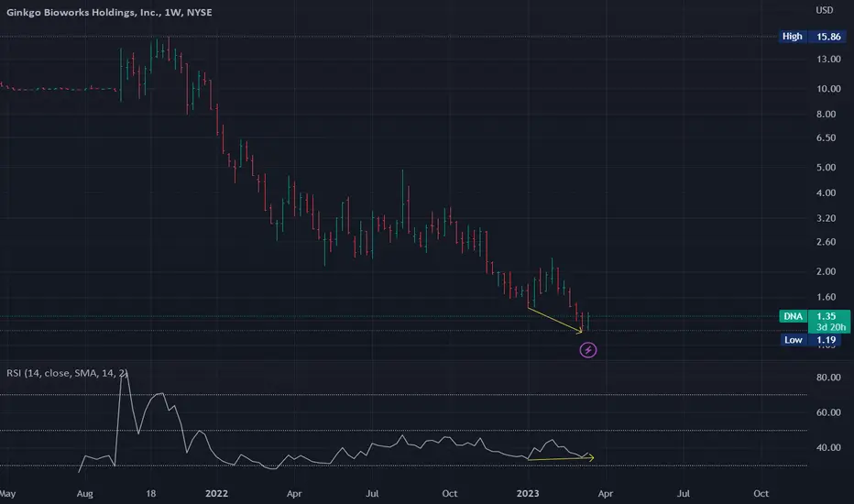
Task: Click the 1.60 price scale value
Action: click(x=826, y=297)
